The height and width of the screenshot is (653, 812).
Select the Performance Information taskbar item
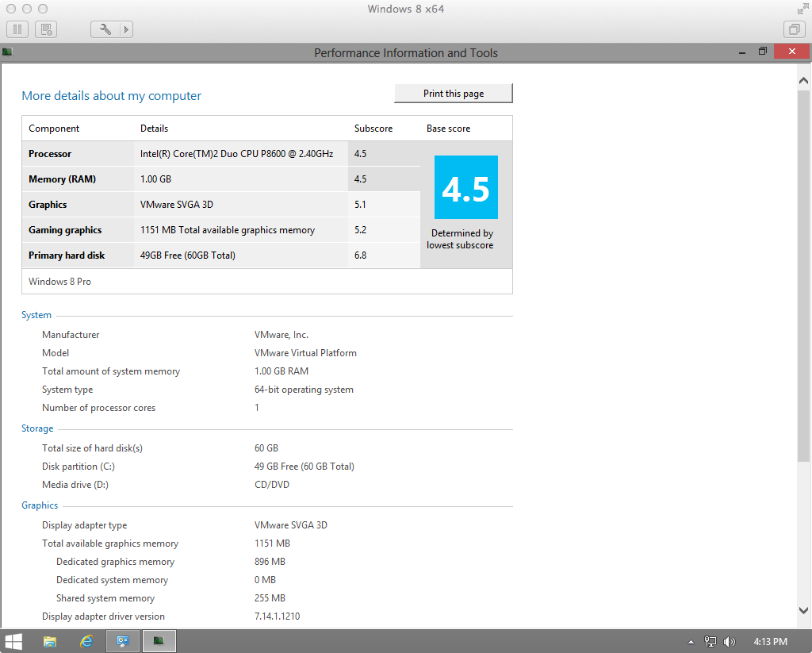[159, 641]
